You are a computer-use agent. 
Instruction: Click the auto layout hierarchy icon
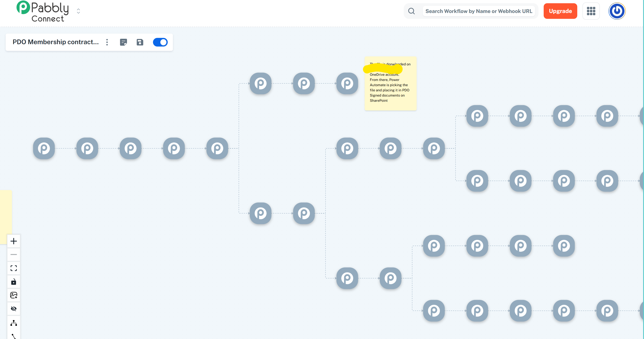coord(14,323)
